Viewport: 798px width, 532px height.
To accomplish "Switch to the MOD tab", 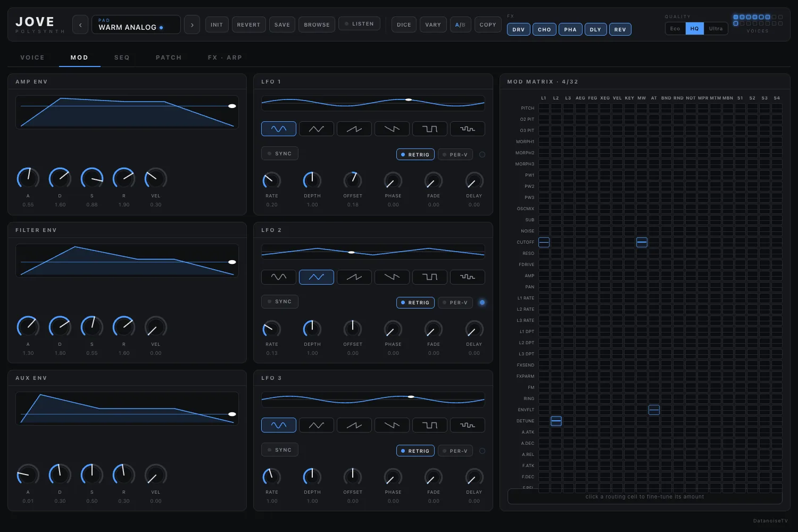I will pos(79,57).
